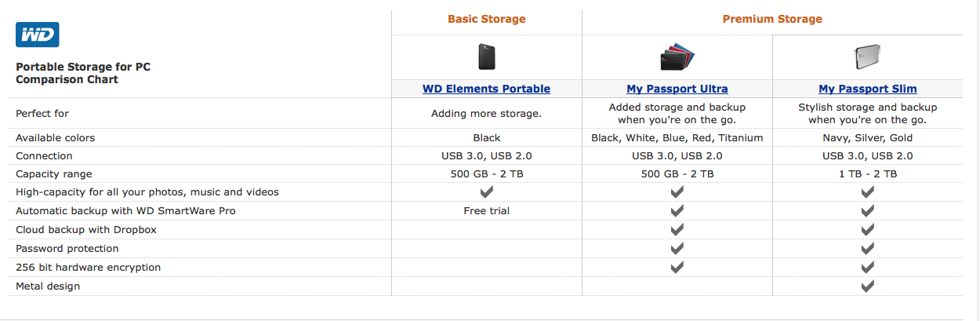Viewport: 980px width, 321px height.
Task: Click Passport Slim metal design checkmark
Action: coord(867,286)
